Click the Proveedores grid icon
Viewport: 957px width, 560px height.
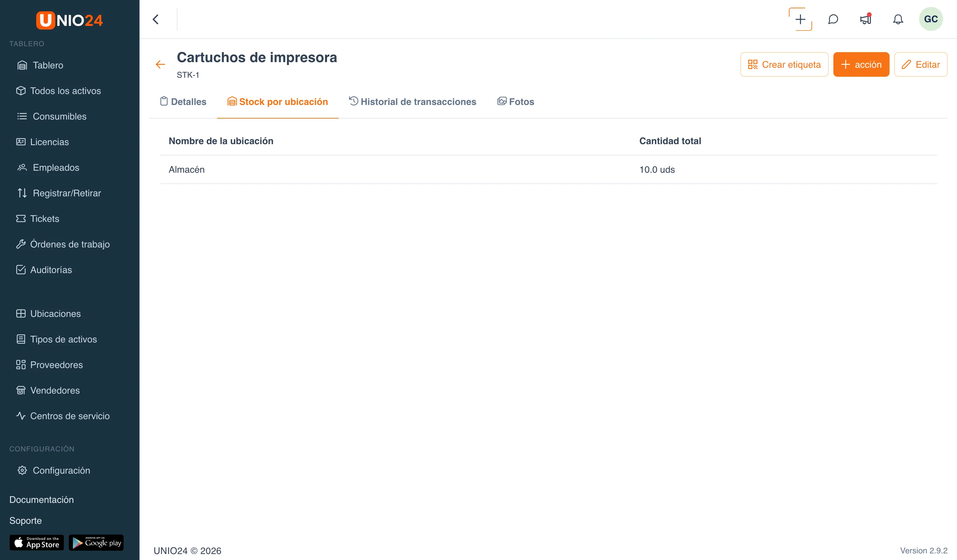21,364
